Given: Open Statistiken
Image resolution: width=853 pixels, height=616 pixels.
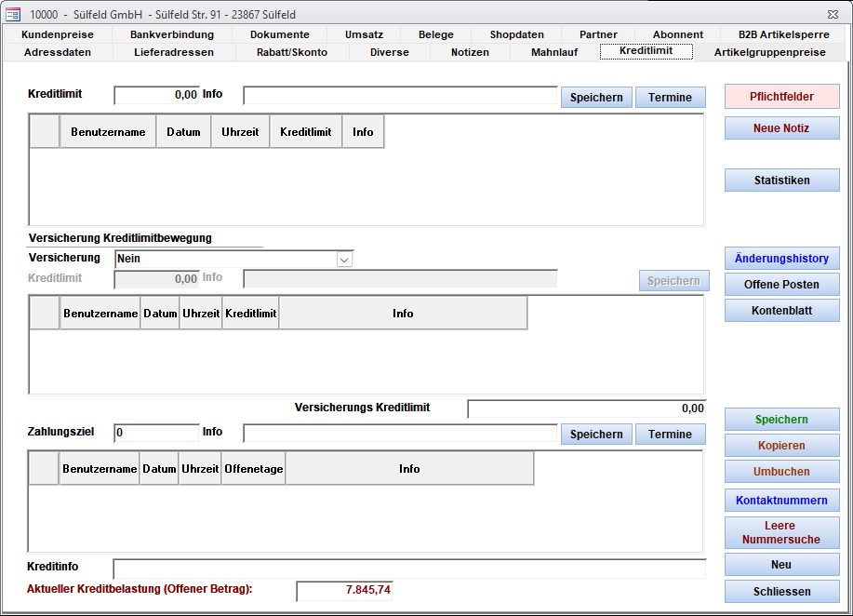Looking at the screenshot, I should click(x=781, y=181).
